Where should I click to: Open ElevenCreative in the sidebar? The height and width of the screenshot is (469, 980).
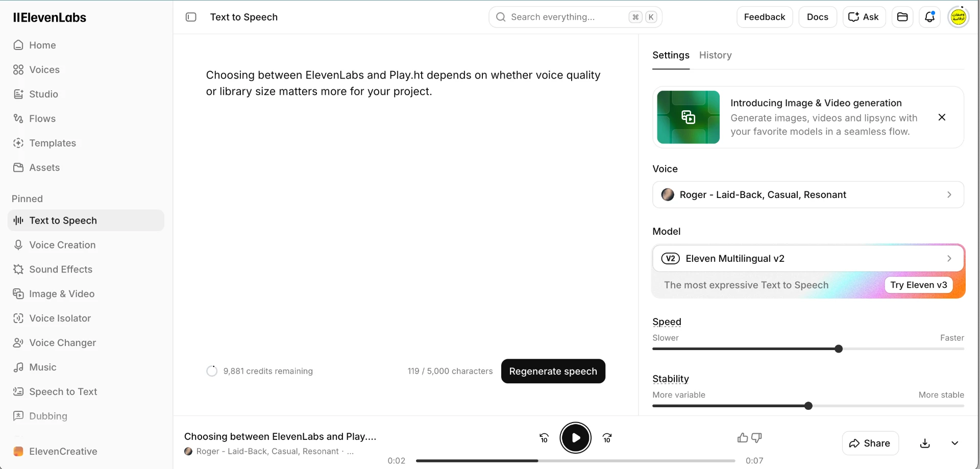pos(86,451)
